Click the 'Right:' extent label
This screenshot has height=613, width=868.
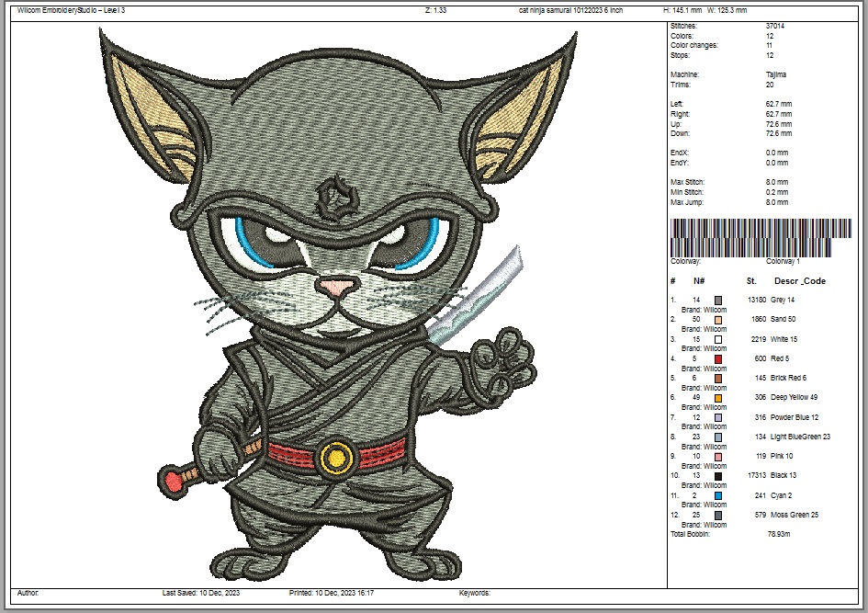[680, 114]
